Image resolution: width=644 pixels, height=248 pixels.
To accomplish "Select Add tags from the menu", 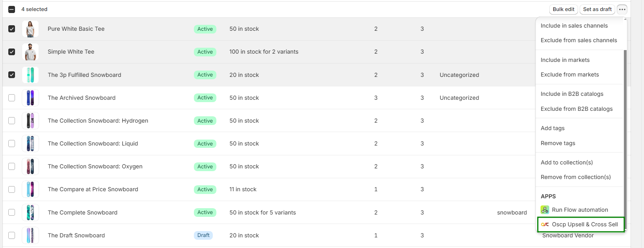I will click(x=552, y=128).
